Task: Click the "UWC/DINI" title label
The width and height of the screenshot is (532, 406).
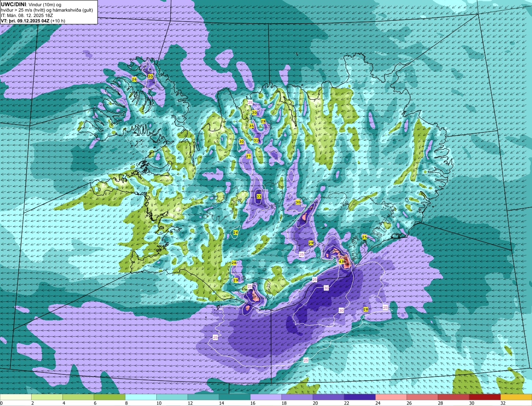Action: pyautogui.click(x=13, y=4)
